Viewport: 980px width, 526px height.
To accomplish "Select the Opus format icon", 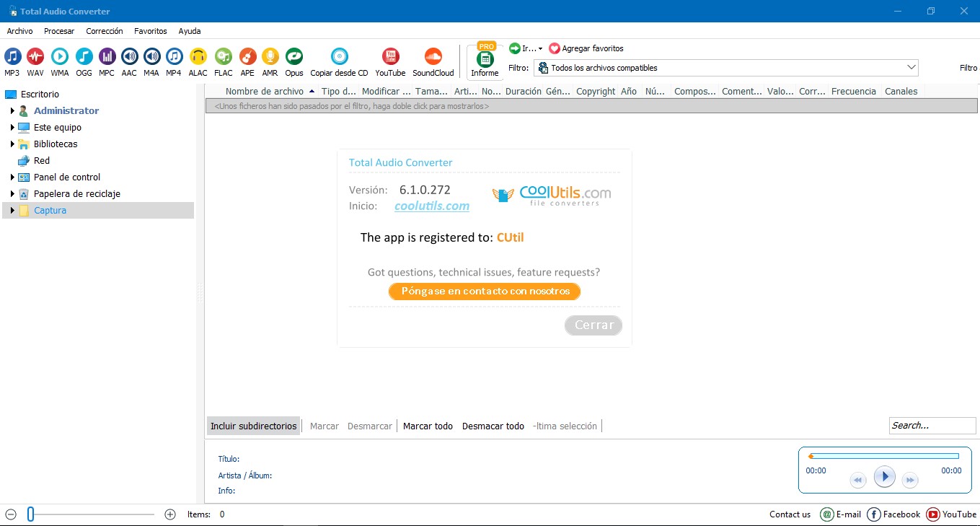I will pos(293,57).
